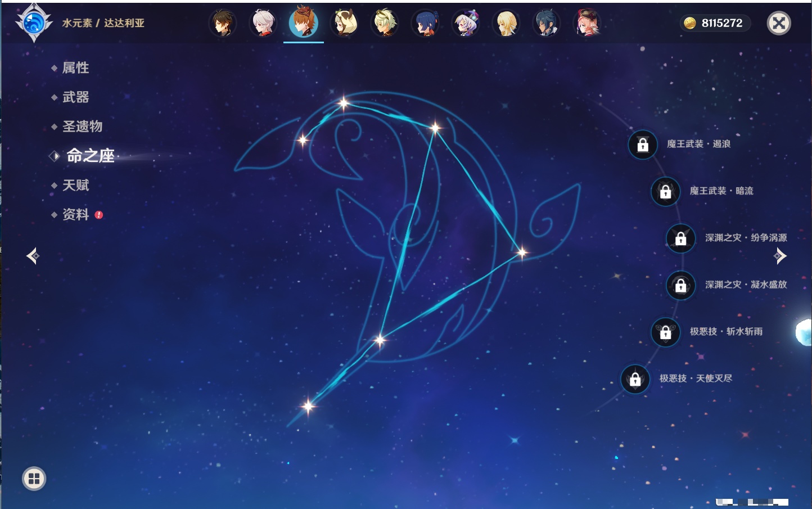
Task: Open the locked constellation 深渊之灾·纷争涡源
Action: tap(681, 238)
